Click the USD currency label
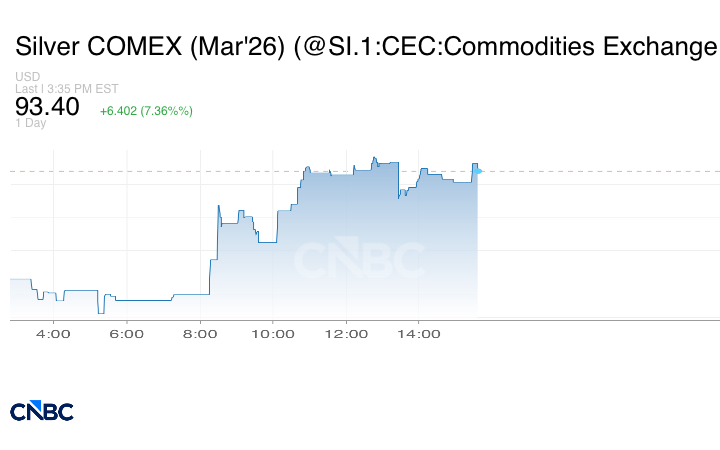 click(28, 77)
